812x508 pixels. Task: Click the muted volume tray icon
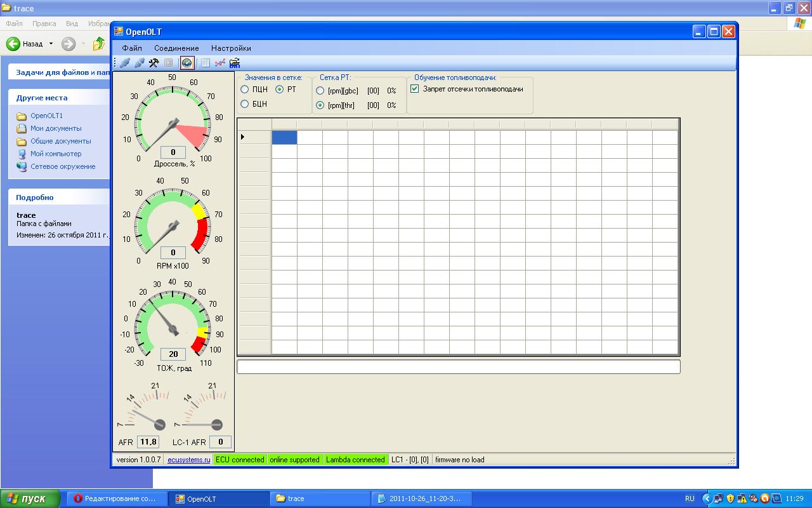tap(754, 498)
